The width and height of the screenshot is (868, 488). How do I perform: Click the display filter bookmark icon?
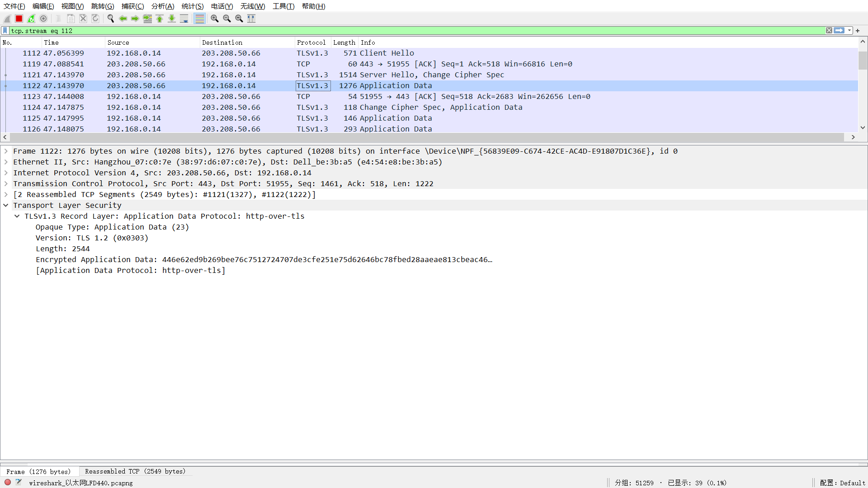pyautogui.click(x=5, y=31)
